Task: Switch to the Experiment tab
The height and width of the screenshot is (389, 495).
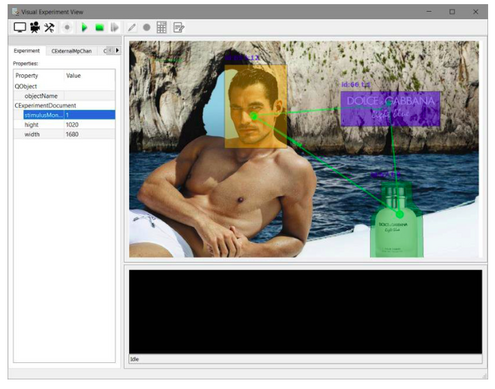Action: coord(27,51)
